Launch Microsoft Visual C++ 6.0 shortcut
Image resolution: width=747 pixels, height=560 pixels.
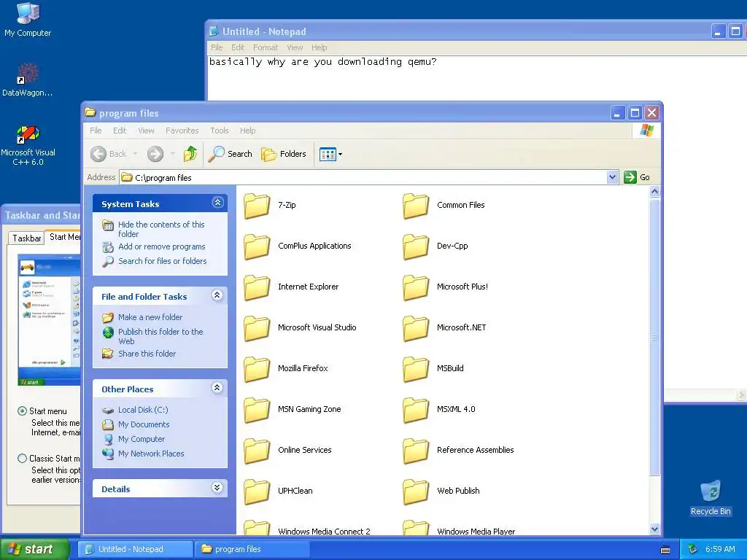(x=28, y=145)
